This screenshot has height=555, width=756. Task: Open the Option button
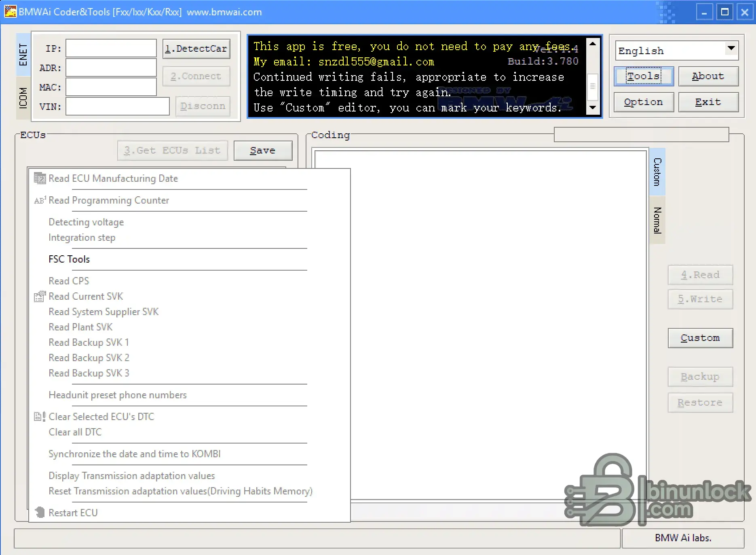[x=644, y=102]
